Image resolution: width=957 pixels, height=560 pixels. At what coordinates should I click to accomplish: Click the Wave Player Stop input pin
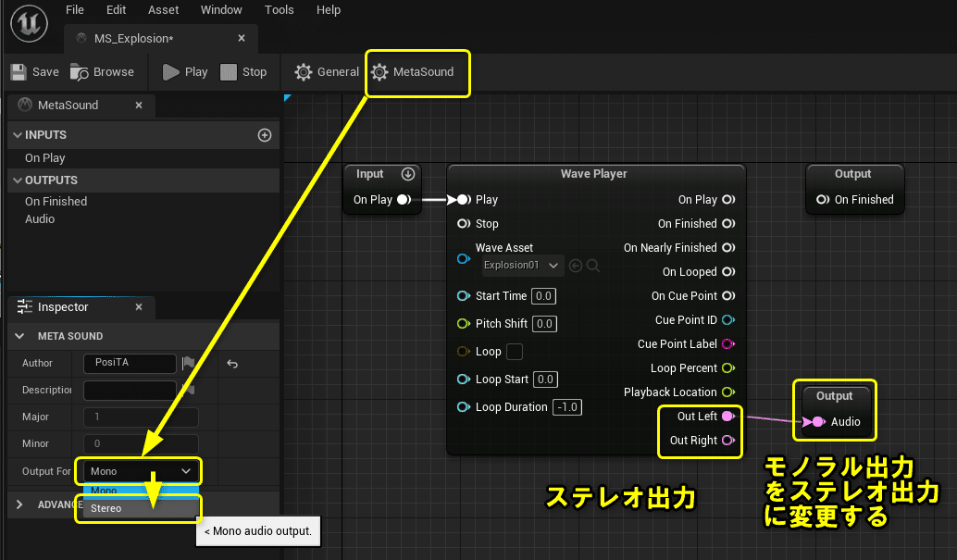pos(464,223)
